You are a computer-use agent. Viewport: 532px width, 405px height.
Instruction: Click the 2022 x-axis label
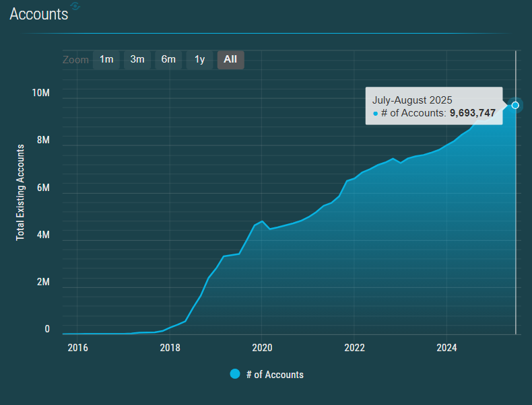[x=354, y=347]
